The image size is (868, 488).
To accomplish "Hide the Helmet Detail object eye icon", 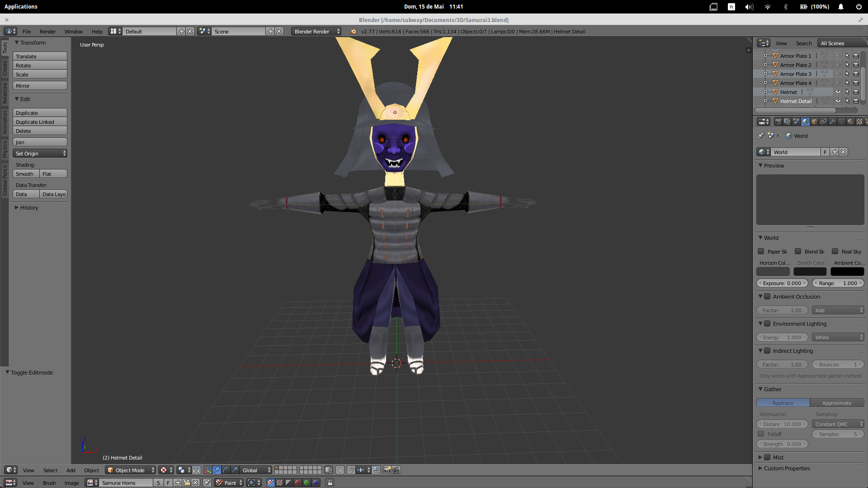I will point(838,101).
